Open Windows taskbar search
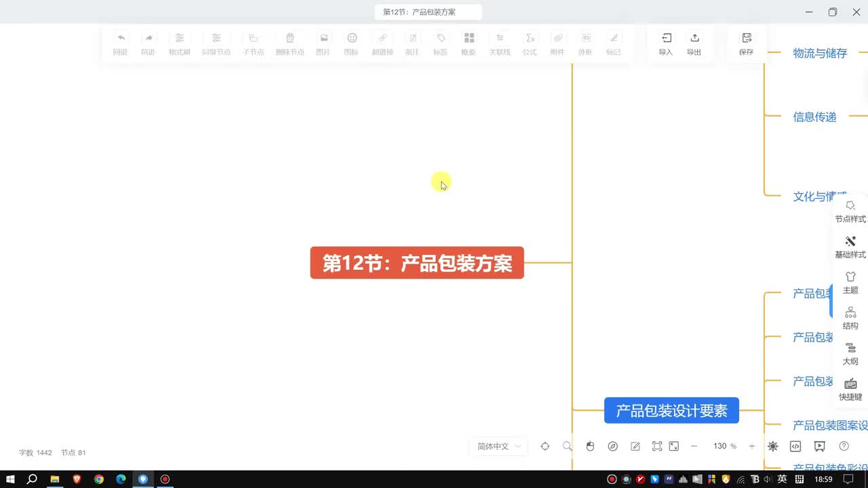 (32, 479)
